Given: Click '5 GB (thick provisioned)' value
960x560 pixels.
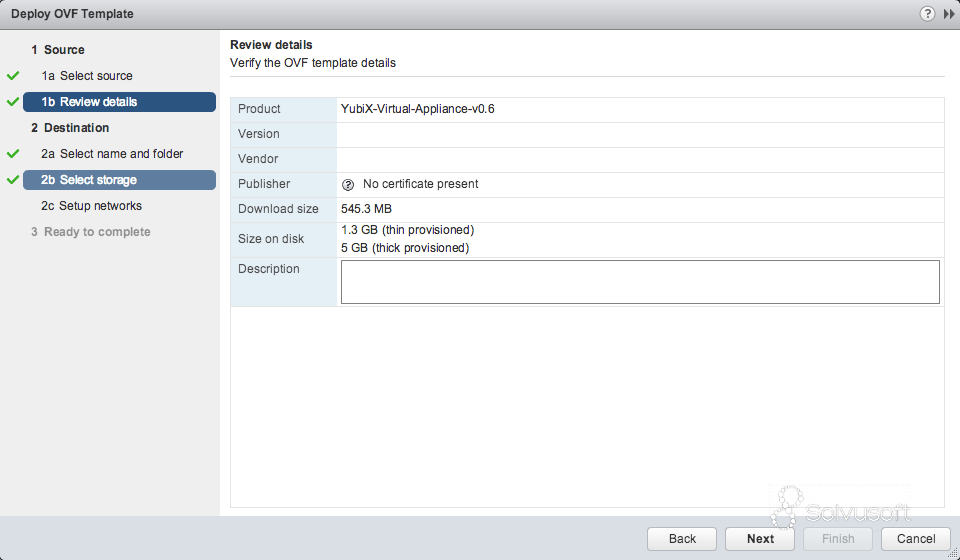Looking at the screenshot, I should 405,248.
